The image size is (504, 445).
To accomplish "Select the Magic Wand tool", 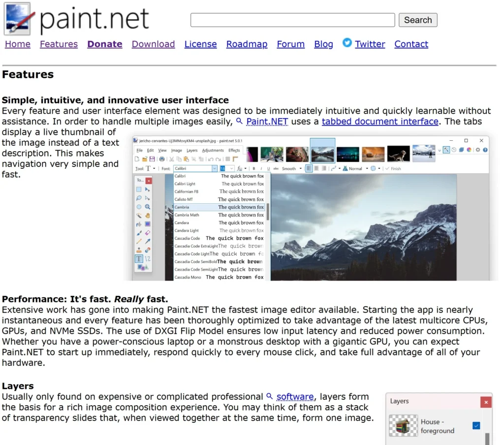I will (x=139, y=216).
